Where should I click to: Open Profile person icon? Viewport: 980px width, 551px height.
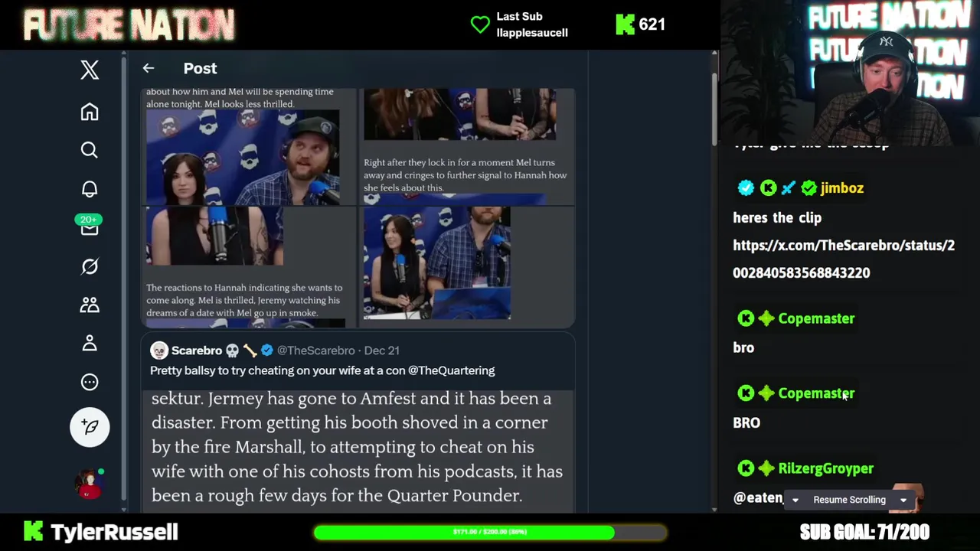click(90, 343)
